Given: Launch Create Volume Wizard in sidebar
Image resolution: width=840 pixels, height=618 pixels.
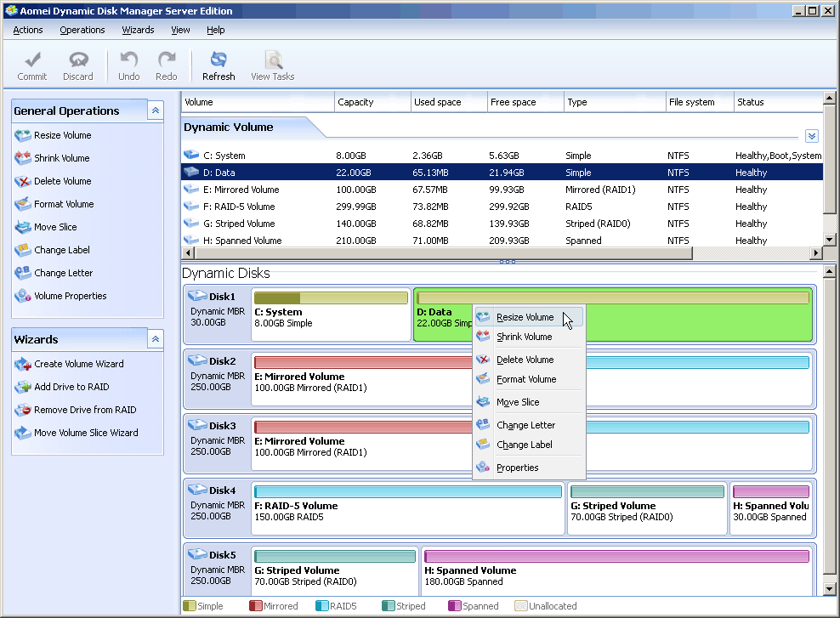Looking at the screenshot, I should coord(78,364).
